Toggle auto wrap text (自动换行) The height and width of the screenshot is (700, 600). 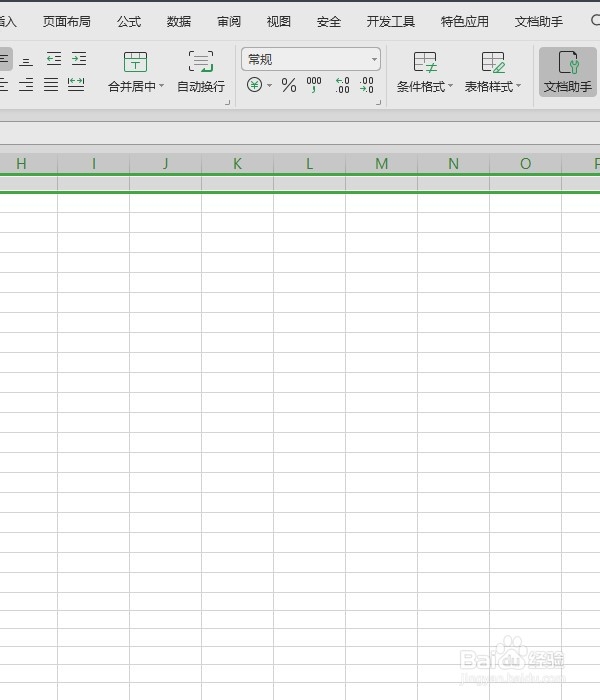tap(201, 71)
